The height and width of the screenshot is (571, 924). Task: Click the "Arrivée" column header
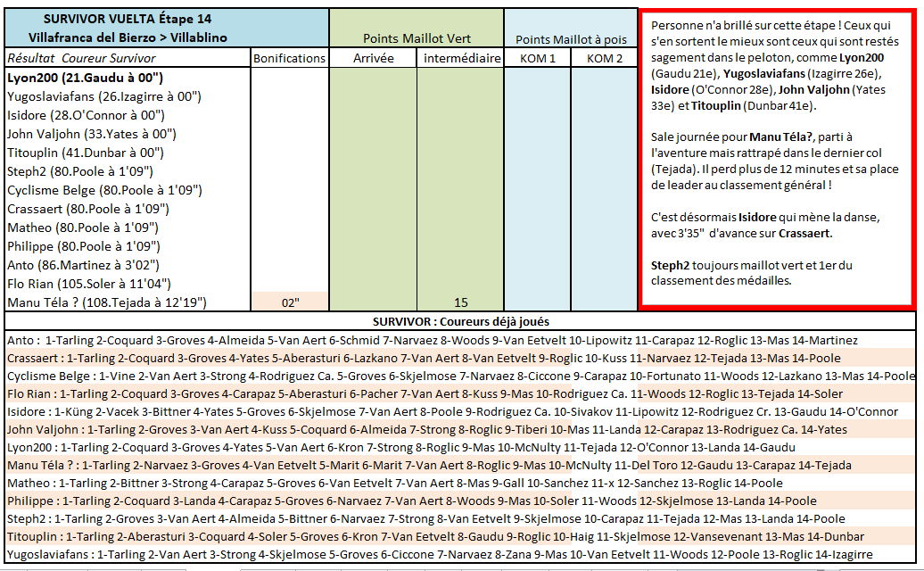(373, 58)
